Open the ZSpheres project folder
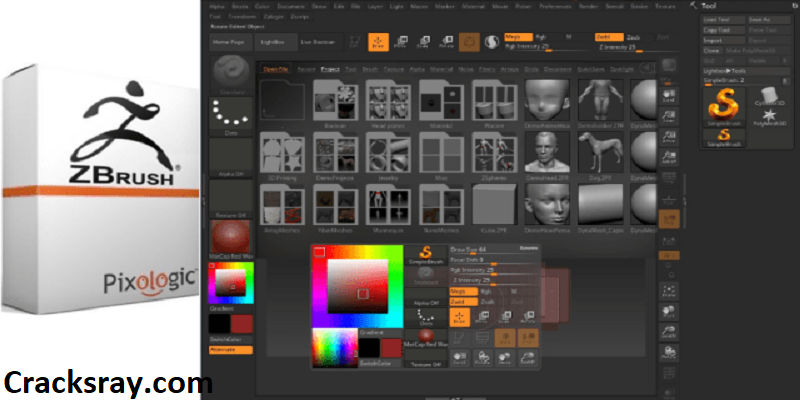800x400 pixels. [494, 157]
